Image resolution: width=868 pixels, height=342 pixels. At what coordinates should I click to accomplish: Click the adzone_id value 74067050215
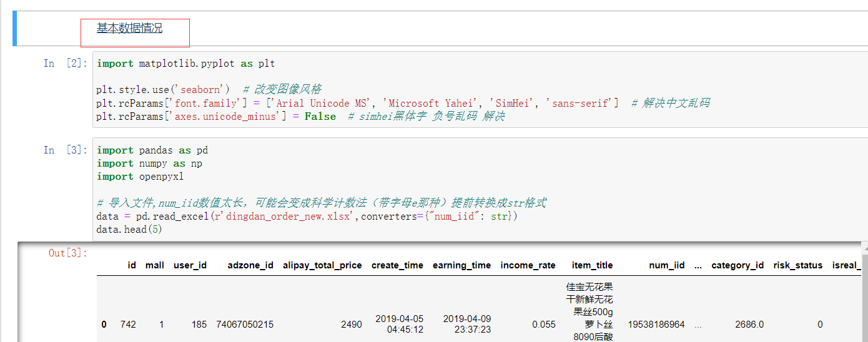(x=245, y=325)
